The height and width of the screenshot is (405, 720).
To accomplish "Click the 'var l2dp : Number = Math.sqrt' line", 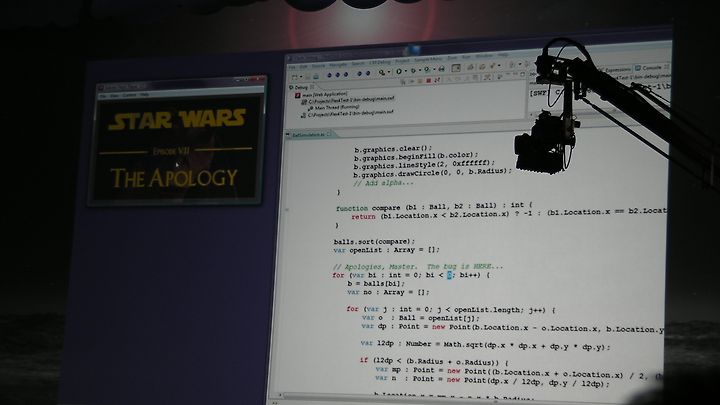I will [x=485, y=345].
